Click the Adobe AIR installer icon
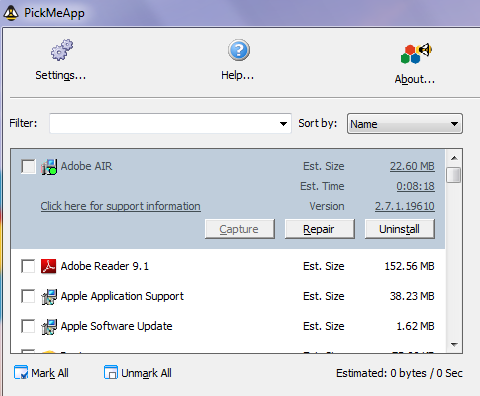The image size is (480, 396). coord(49,167)
